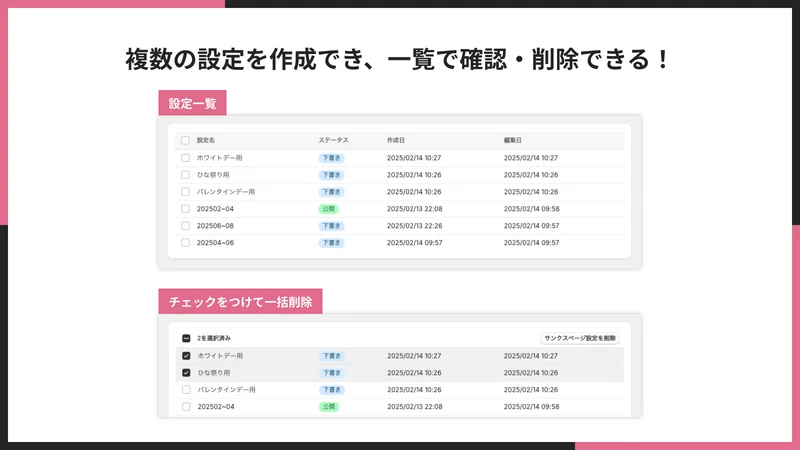Click 作成日 10:27 of ホワイトデー用 in 設定一覧

(x=414, y=158)
